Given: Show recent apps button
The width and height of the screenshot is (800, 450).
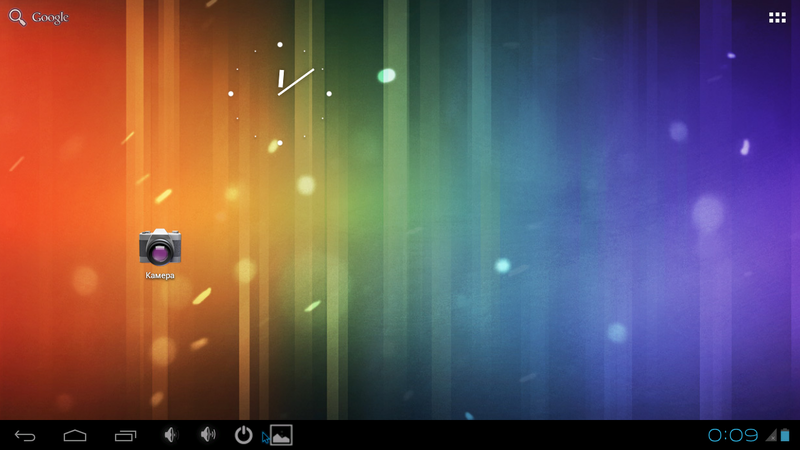Looking at the screenshot, I should point(126,435).
